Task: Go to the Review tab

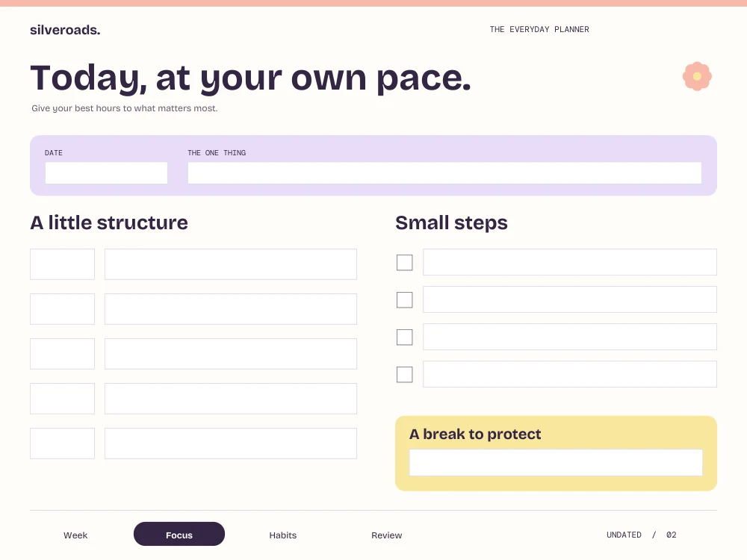Action: [x=387, y=535]
